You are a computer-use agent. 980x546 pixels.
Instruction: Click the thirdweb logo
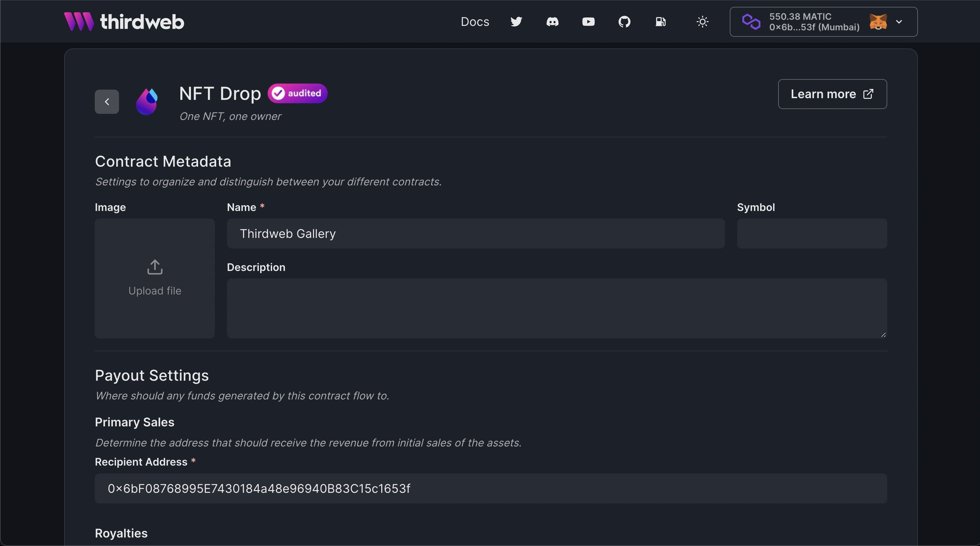(124, 21)
